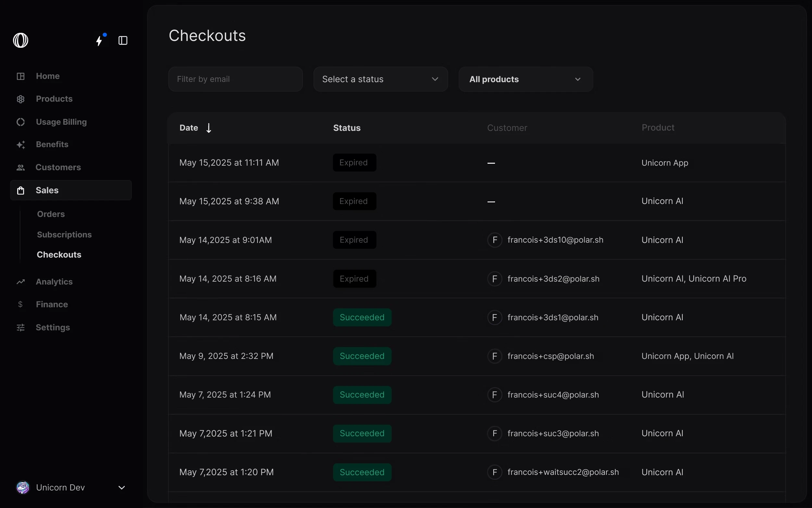Screen dimensions: 812x508
Task: Click the Usage Billing circle icon
Action: [x=20, y=122]
